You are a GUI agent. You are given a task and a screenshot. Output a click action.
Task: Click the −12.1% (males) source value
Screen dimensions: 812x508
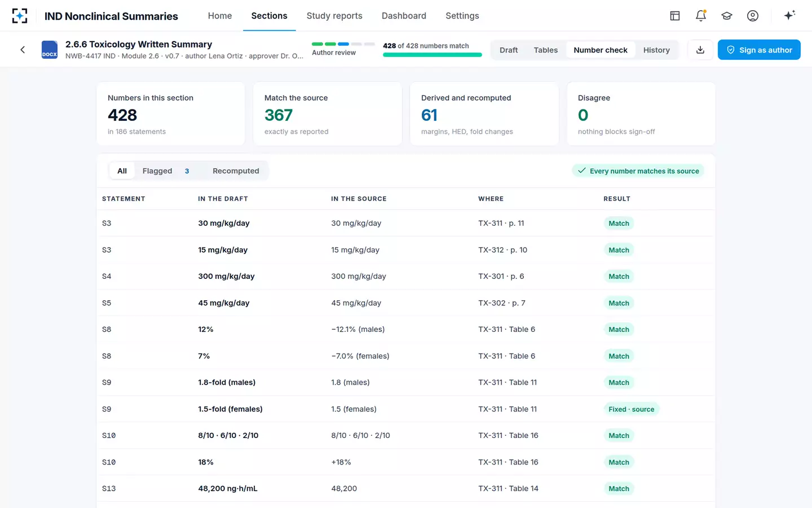[x=358, y=330]
